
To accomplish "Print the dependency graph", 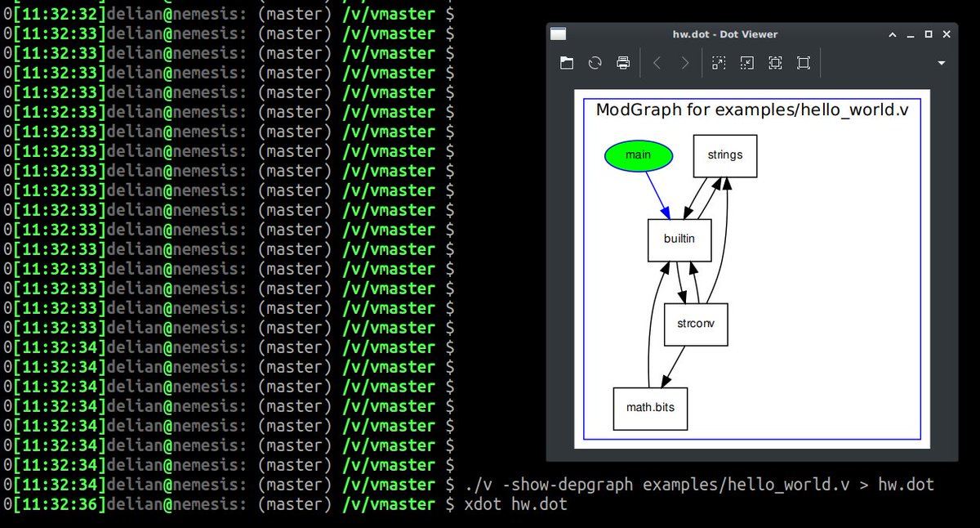I will [621, 62].
